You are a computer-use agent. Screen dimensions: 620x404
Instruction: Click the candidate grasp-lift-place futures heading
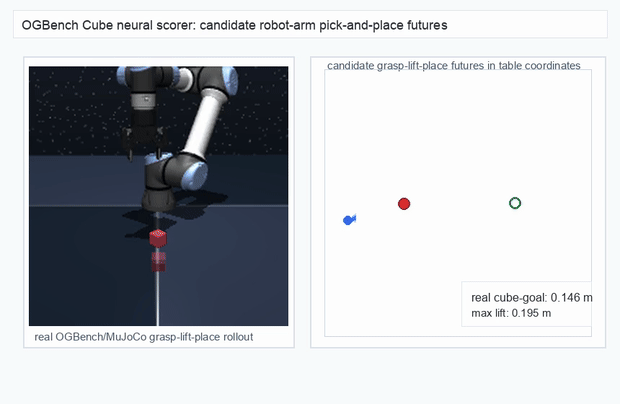[x=454, y=66]
